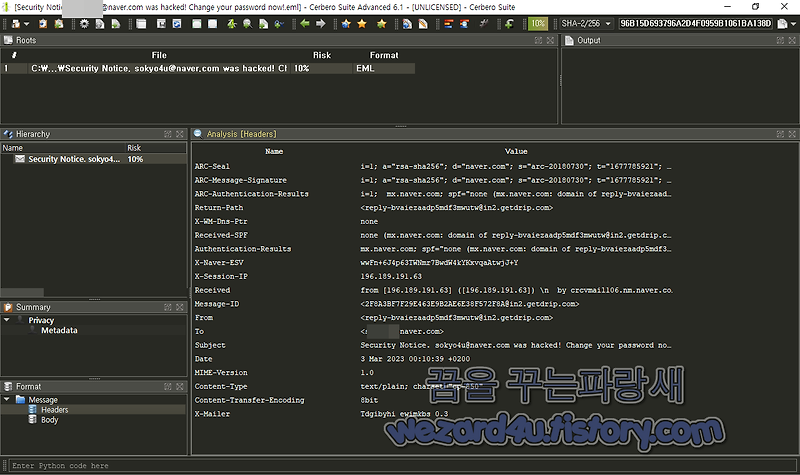Click the blue refresh window toolbar icon
The width and height of the screenshot is (800, 475).
177,23
